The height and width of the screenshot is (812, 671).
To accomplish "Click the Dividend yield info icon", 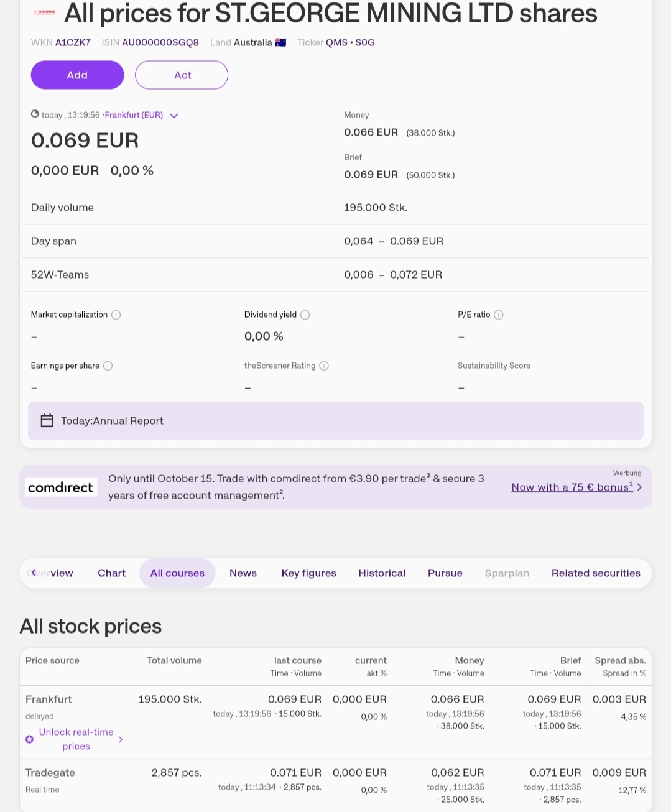I will (x=305, y=315).
